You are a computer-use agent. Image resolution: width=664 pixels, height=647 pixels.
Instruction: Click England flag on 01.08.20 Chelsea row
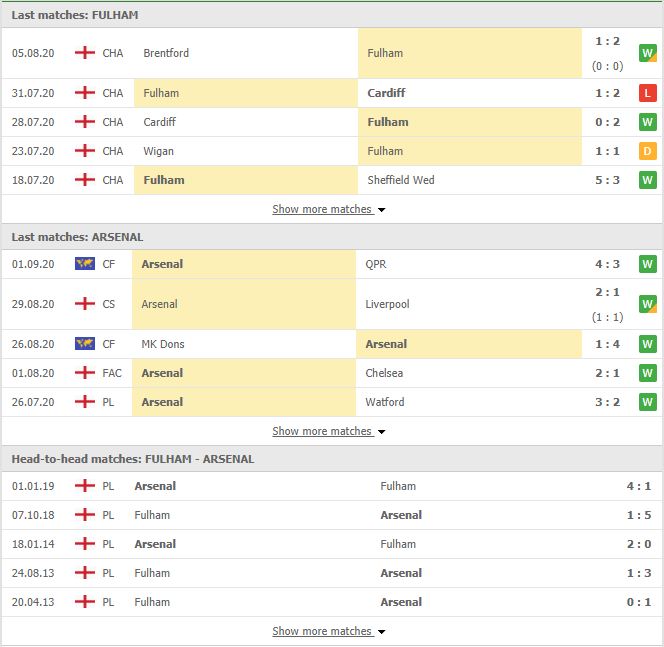(85, 373)
